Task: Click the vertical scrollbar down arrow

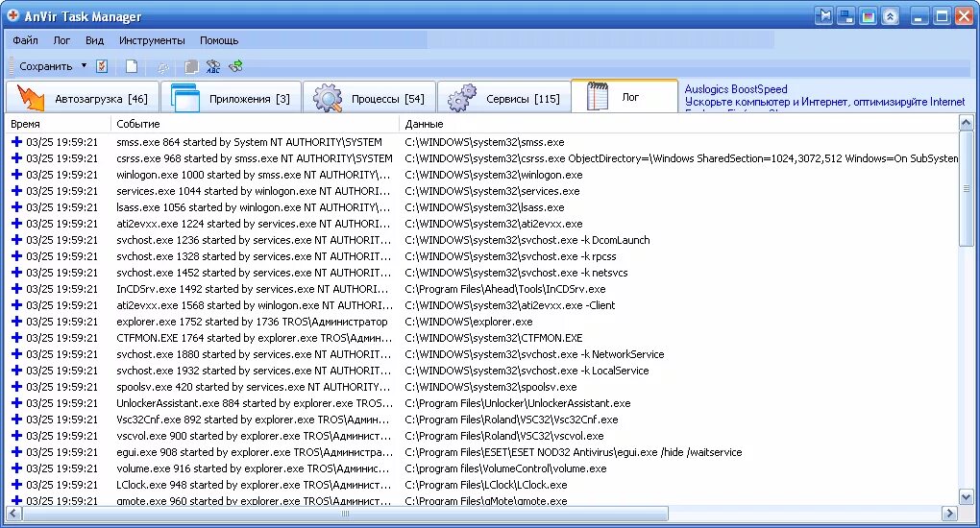Action: pyautogui.click(x=967, y=497)
